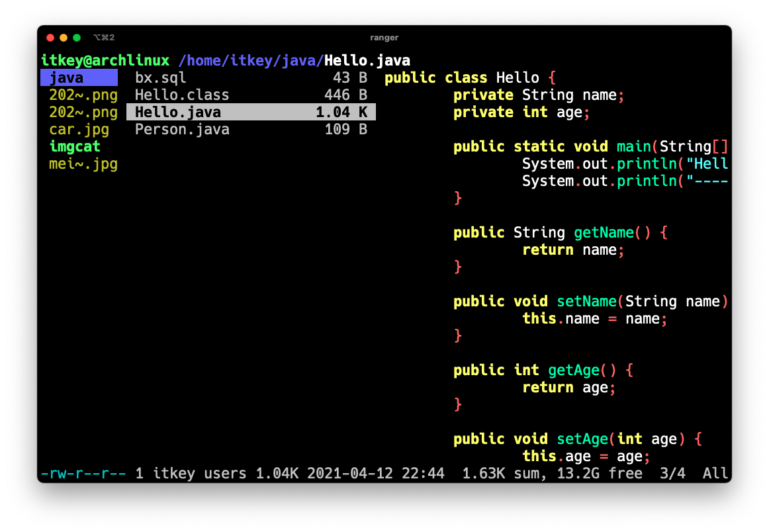Click the ranger window title
Viewport: 769px width, 532px height.
(384, 38)
